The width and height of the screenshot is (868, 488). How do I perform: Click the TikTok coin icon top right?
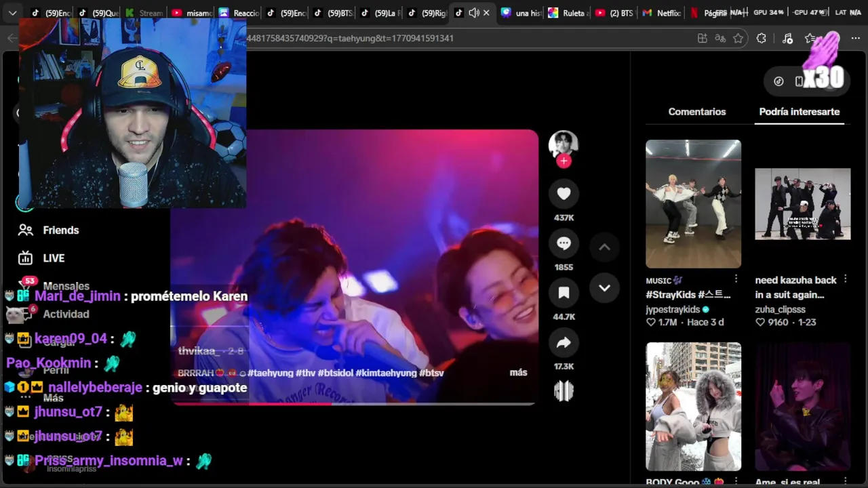tap(778, 81)
